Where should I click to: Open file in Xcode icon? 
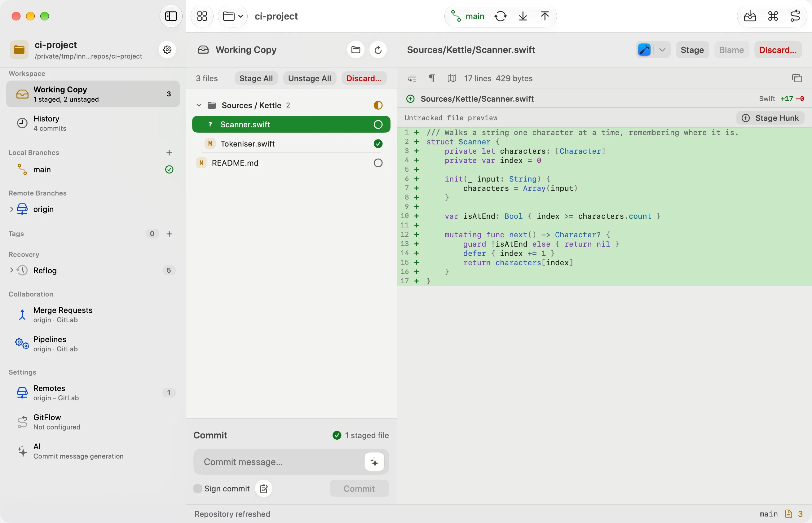(x=644, y=50)
